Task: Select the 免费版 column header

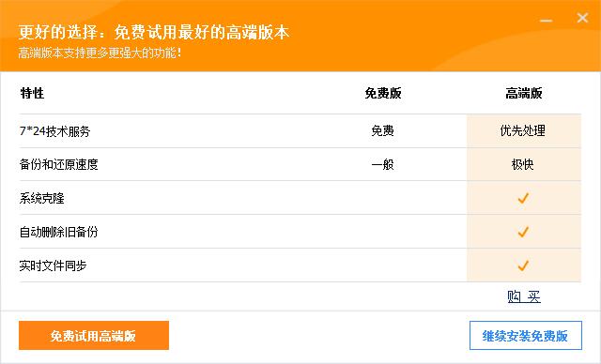Action: click(x=383, y=93)
